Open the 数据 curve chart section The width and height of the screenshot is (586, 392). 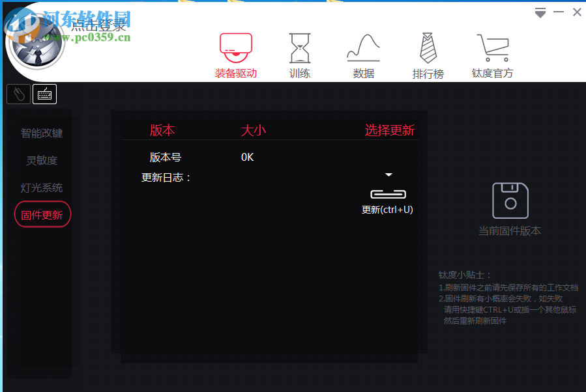363,56
